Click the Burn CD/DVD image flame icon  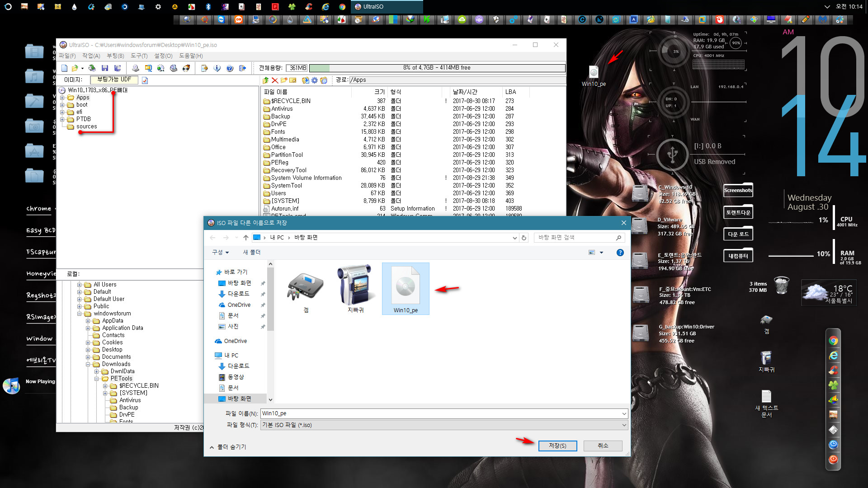[x=186, y=68]
